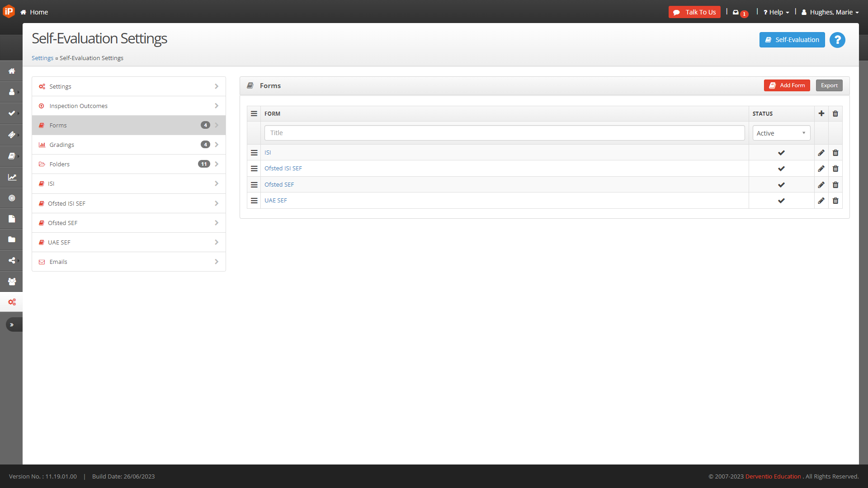Viewport: 868px width, 488px height.
Task: Open the chart analytics icon in the sidebar
Action: point(12,177)
